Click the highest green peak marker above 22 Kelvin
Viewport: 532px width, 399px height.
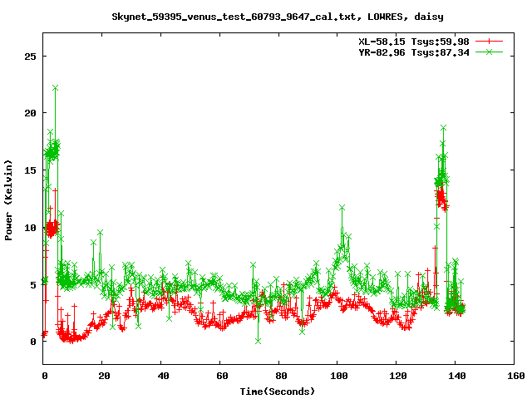(56, 88)
